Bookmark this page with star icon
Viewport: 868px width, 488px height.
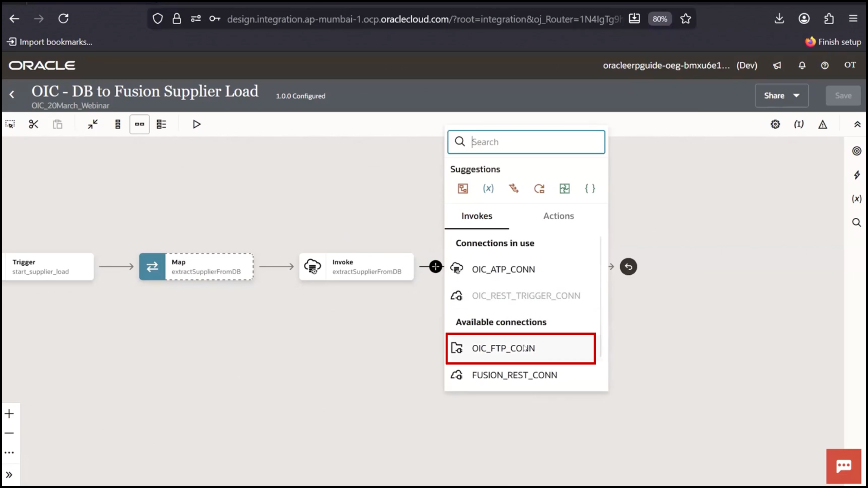tap(685, 19)
